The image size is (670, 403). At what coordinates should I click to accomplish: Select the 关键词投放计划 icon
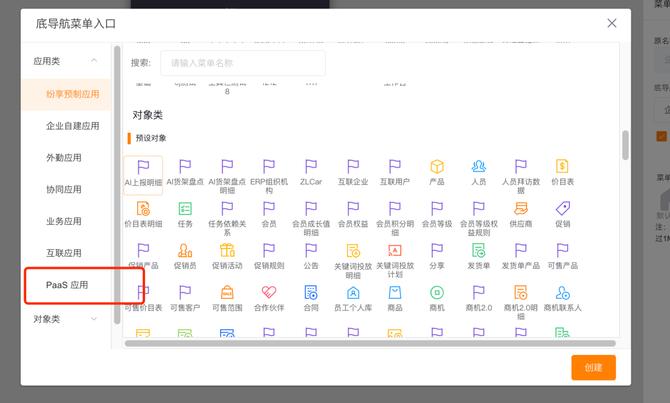pyautogui.click(x=394, y=251)
